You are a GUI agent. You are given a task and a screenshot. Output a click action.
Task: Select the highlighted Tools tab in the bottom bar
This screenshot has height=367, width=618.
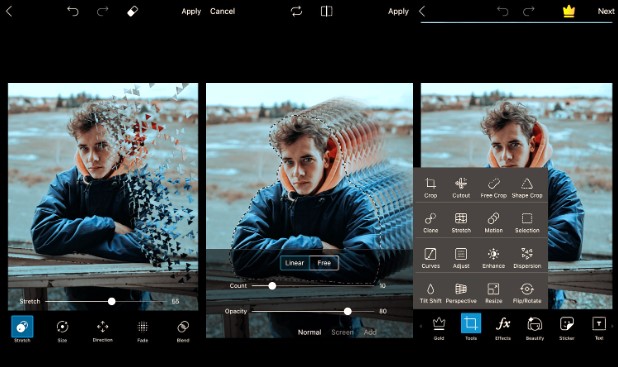tap(471, 327)
